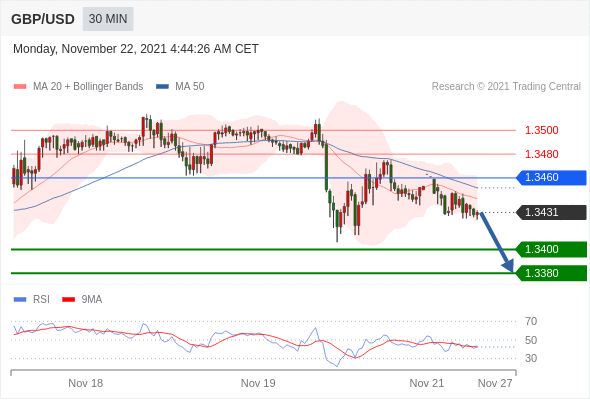Screen dimensions: 590x400
Task: Select the MA 20 + Bollinger Bands label
Action: click(x=88, y=87)
